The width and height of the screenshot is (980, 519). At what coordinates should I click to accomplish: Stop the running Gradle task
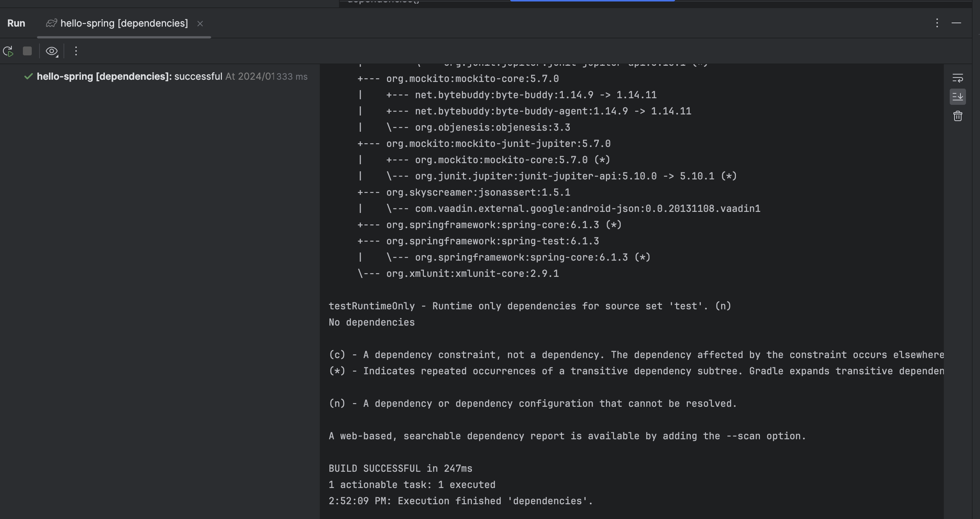click(27, 51)
